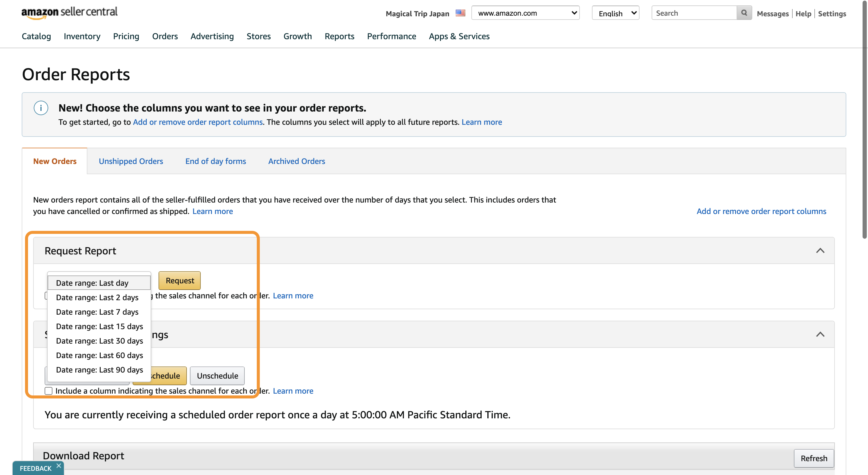The image size is (868, 475).
Task: Click the yellow Request button
Action: 180,281
